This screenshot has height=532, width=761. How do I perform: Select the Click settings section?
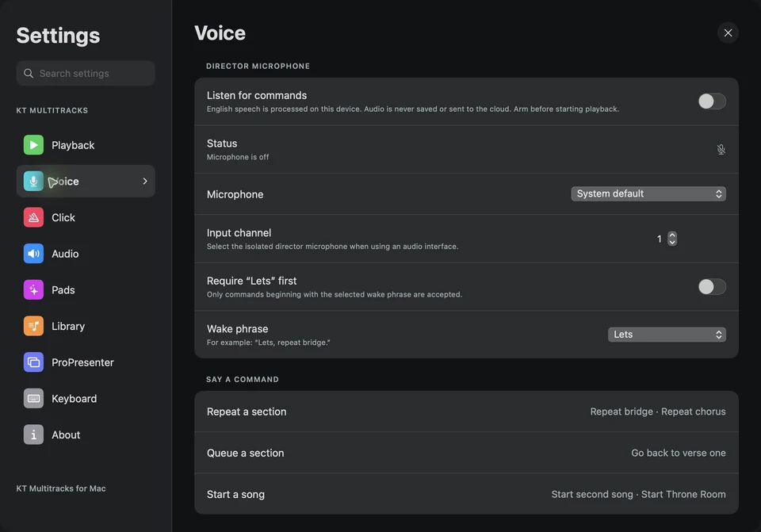click(86, 217)
